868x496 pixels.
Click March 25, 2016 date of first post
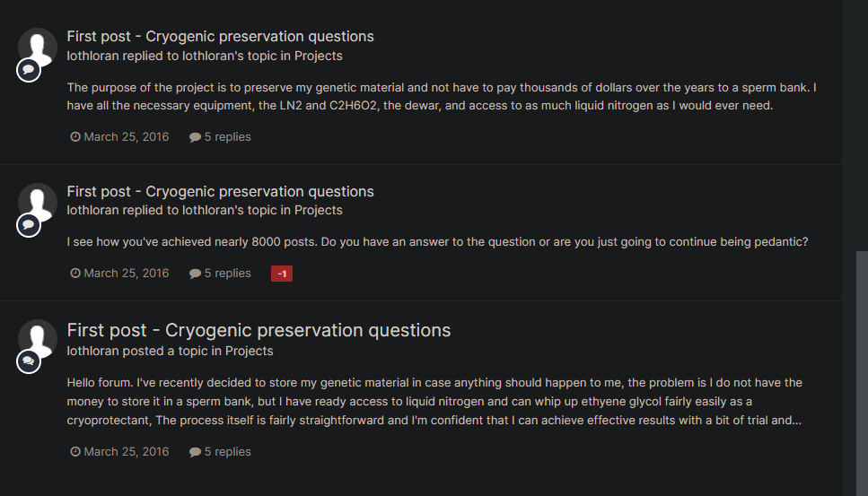click(120, 137)
